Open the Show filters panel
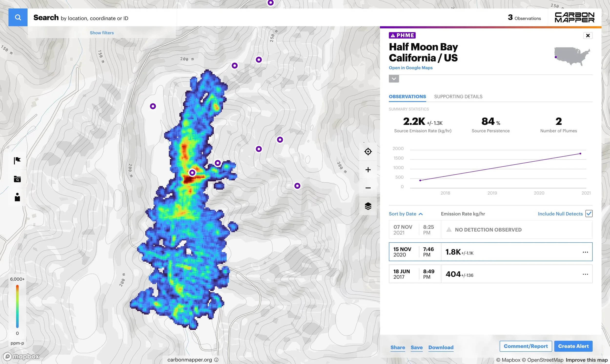 (102, 33)
